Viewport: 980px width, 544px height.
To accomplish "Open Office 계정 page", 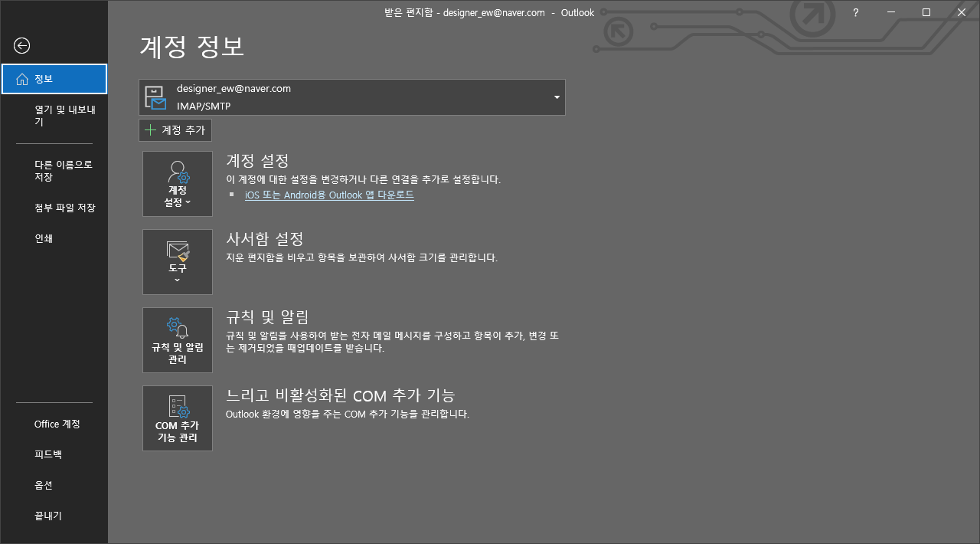I will click(x=54, y=424).
